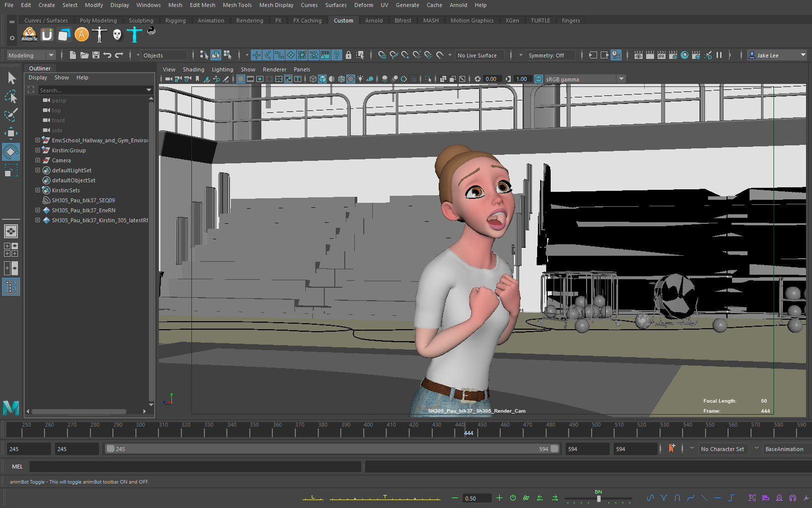Activate the Paint Selection tool
This screenshot has height=508, width=812.
pos(11,115)
